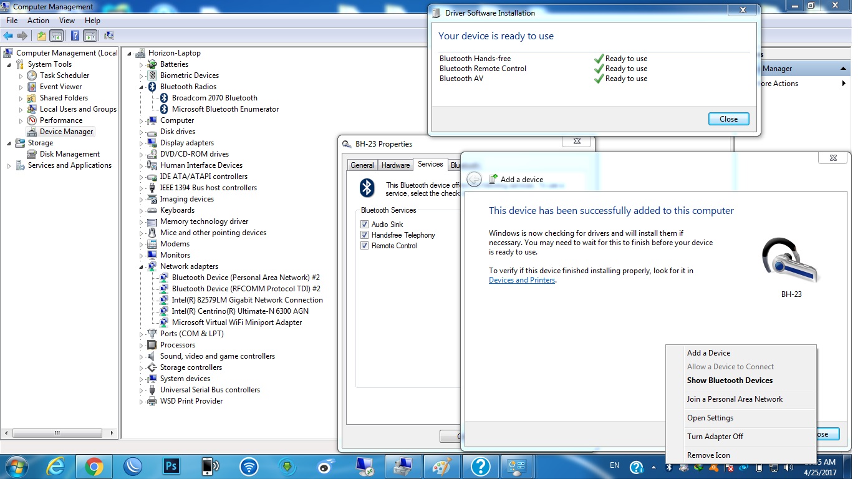Open the Devices and Printers link
The width and height of the screenshot is (868, 499).
click(x=524, y=280)
